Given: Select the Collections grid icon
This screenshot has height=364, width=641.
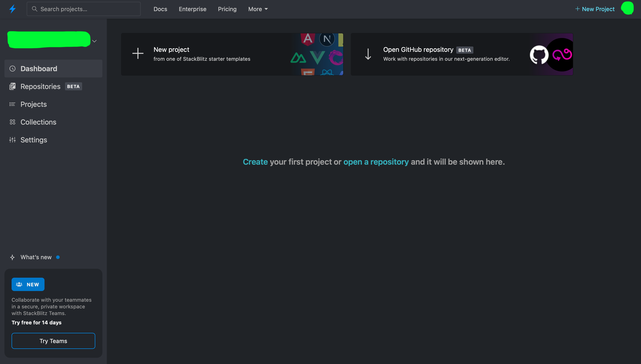Looking at the screenshot, I should (x=12, y=122).
